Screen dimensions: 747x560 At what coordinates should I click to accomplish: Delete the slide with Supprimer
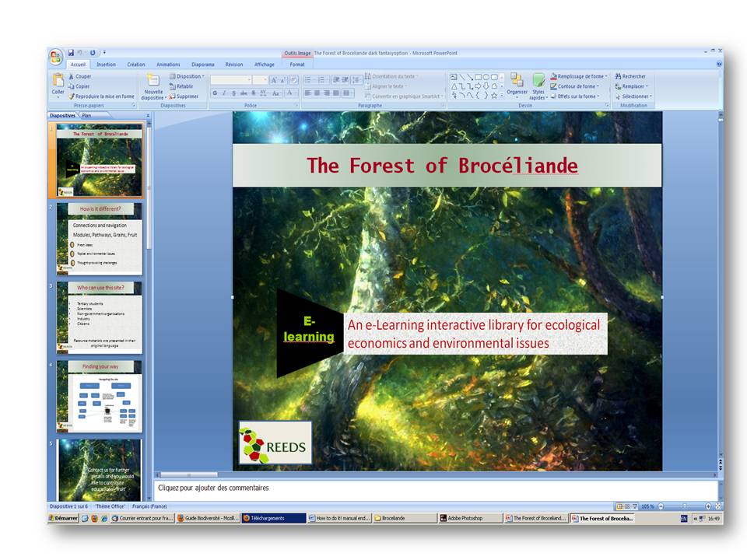point(184,96)
